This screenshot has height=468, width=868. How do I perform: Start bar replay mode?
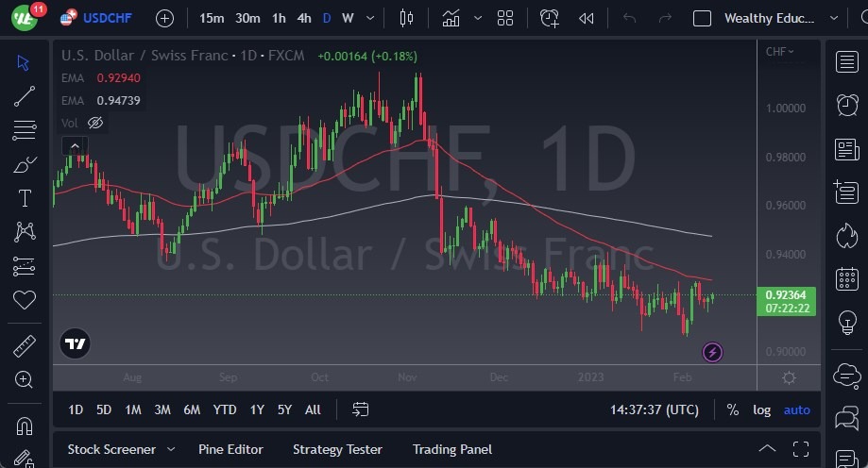click(x=587, y=19)
